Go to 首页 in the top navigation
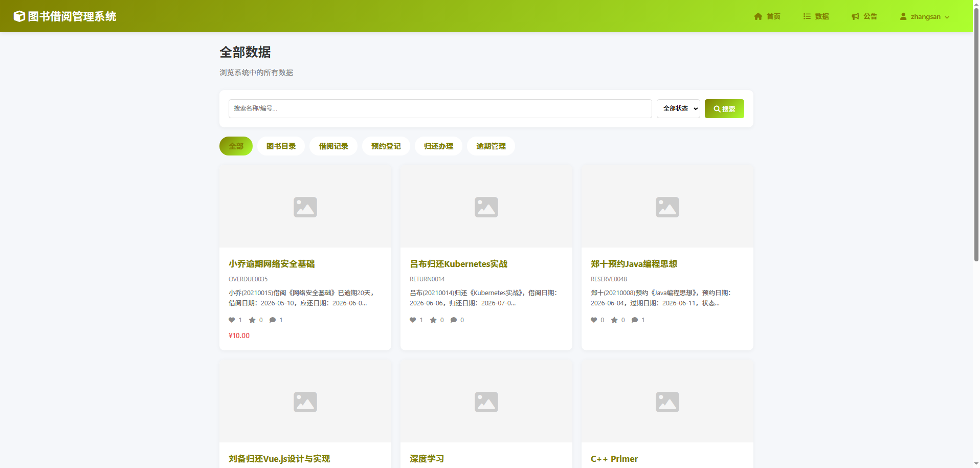 (x=767, y=16)
